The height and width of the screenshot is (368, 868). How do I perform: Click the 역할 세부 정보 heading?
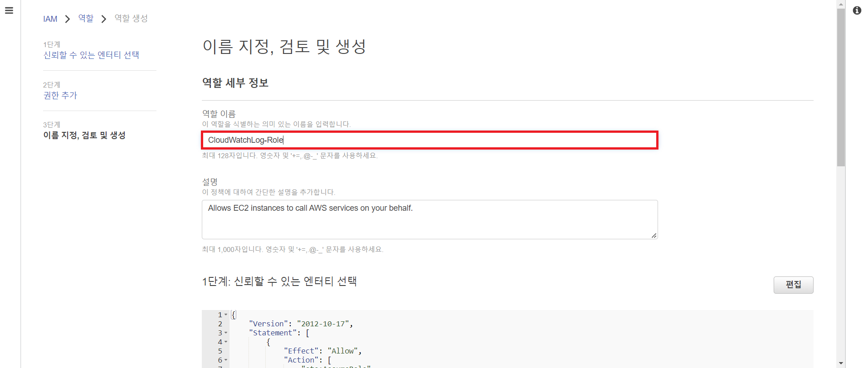tap(235, 82)
